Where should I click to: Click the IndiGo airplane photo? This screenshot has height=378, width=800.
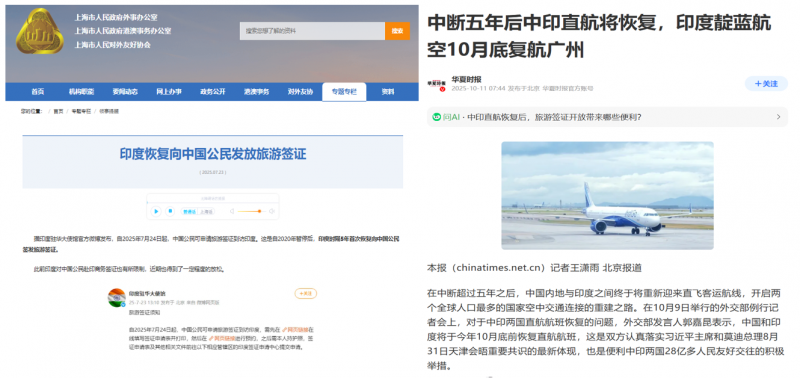tap(607, 195)
